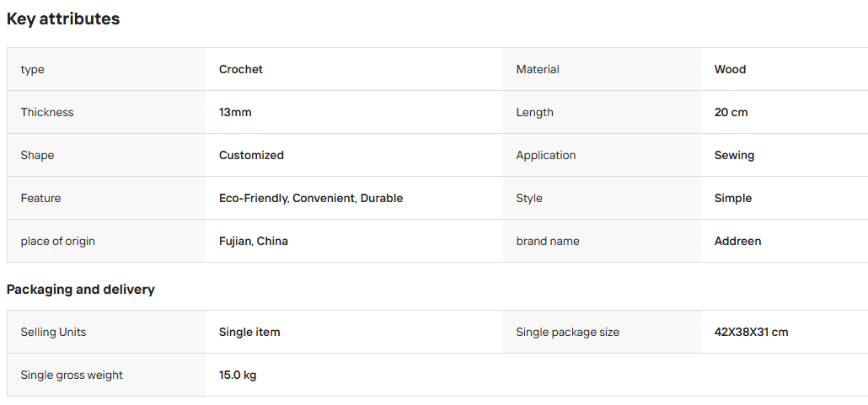The height and width of the screenshot is (405, 868).
Task: Click the Packaging and delivery heading
Action: (x=81, y=290)
